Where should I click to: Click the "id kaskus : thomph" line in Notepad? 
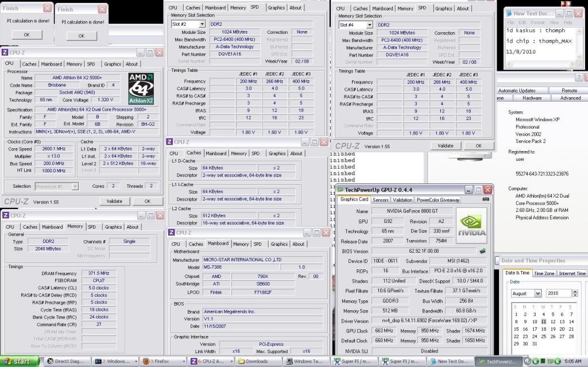(536, 30)
